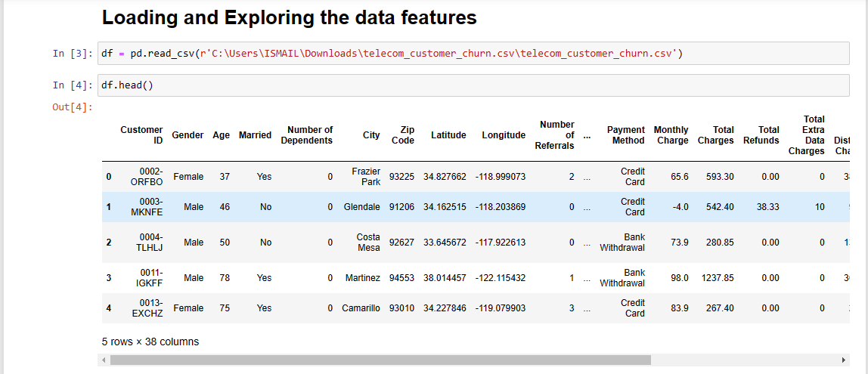
Task: Click the '5 rows × 38 columns' summary text
Action: point(150,342)
